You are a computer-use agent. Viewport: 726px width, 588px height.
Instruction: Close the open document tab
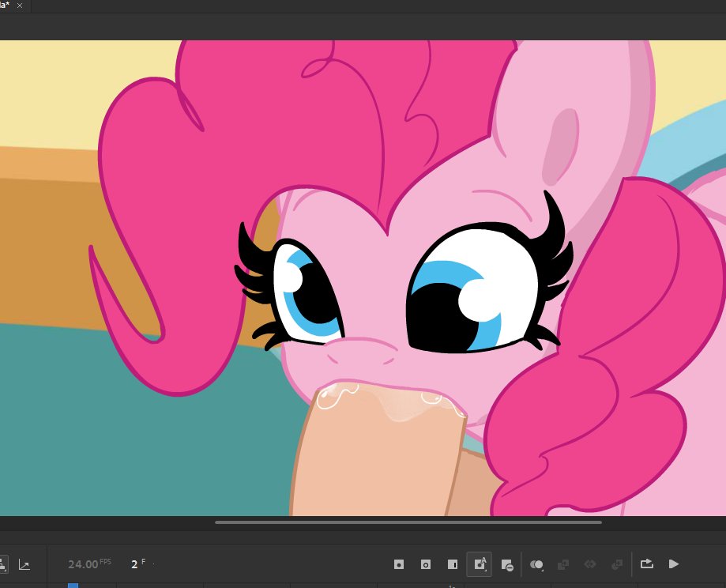click(20, 6)
